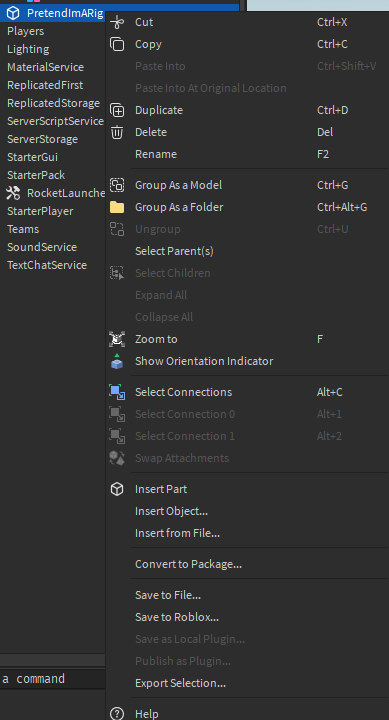Choose Select Connections entry
389x720 pixels.
(x=248, y=392)
